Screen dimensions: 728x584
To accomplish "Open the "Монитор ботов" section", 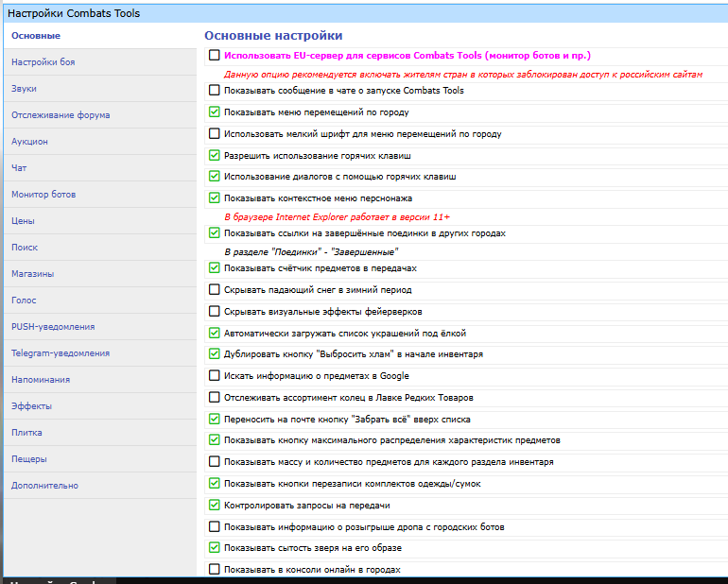I will (x=43, y=195).
